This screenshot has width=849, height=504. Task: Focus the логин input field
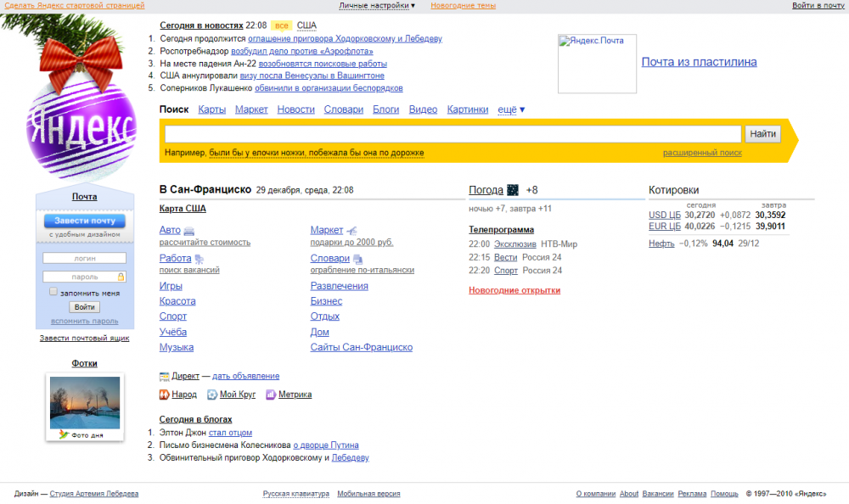84,258
